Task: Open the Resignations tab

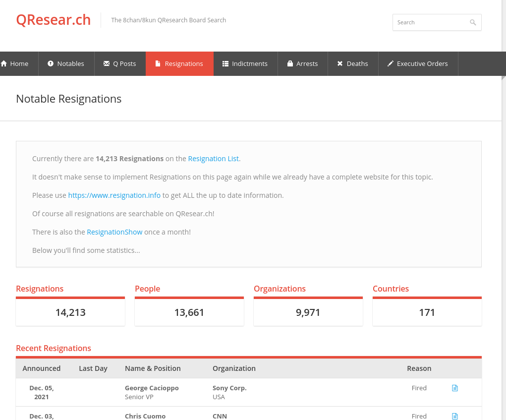Action: (179, 63)
